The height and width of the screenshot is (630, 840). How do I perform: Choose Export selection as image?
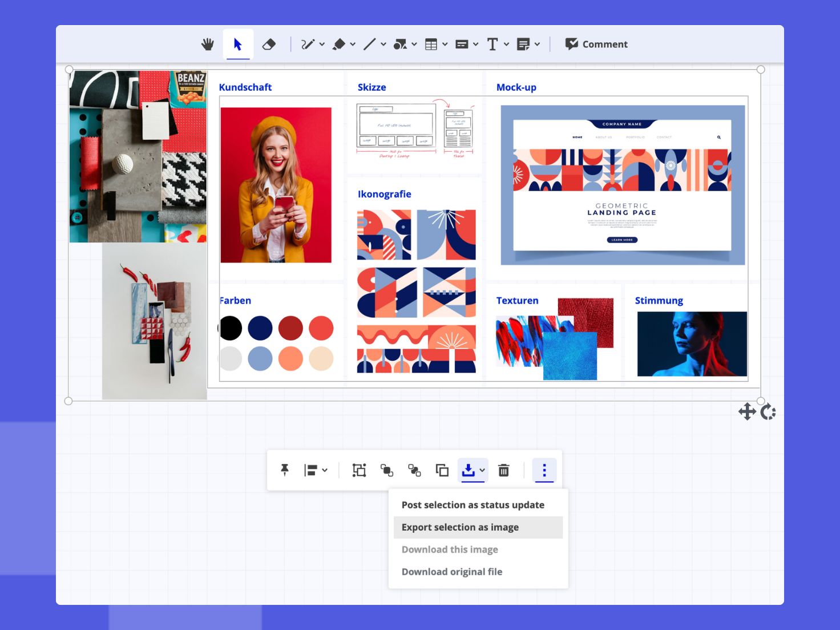click(x=460, y=527)
